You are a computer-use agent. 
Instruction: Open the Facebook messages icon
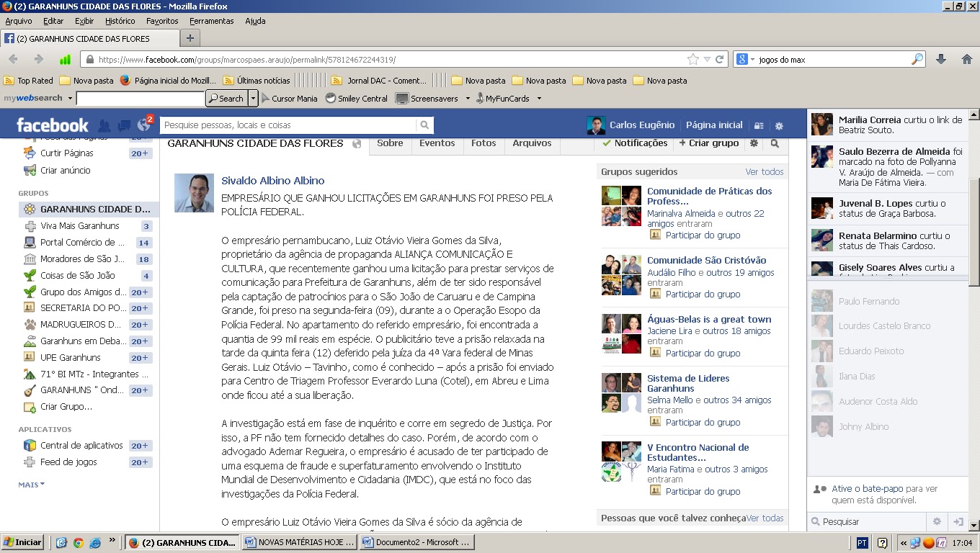[124, 125]
